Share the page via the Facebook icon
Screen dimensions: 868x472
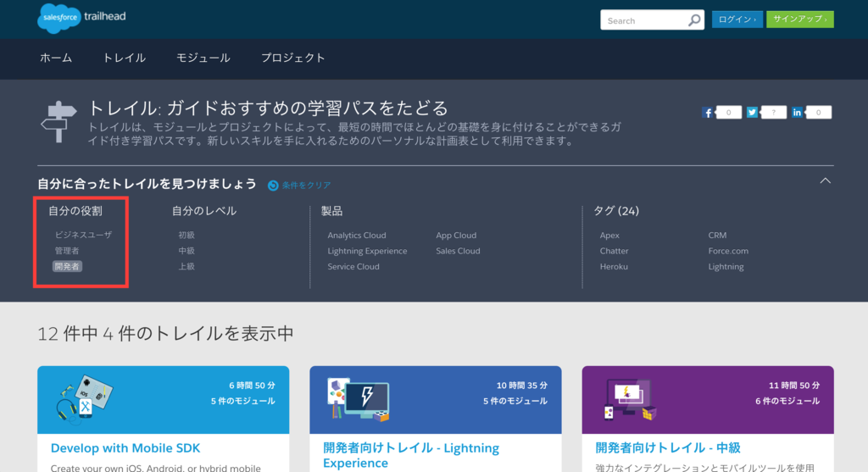708,113
